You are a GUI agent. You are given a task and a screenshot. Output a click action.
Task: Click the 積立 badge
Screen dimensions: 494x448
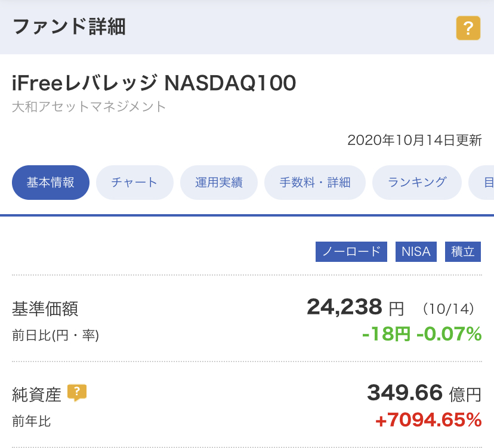[x=463, y=252]
